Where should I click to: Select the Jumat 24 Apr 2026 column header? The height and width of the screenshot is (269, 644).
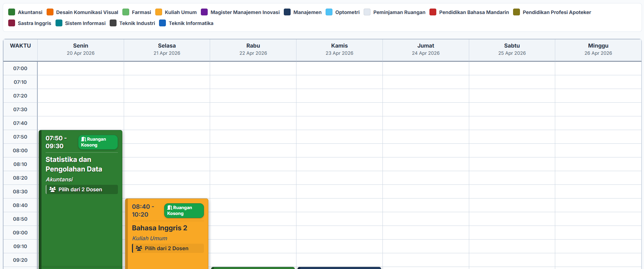(x=426, y=49)
